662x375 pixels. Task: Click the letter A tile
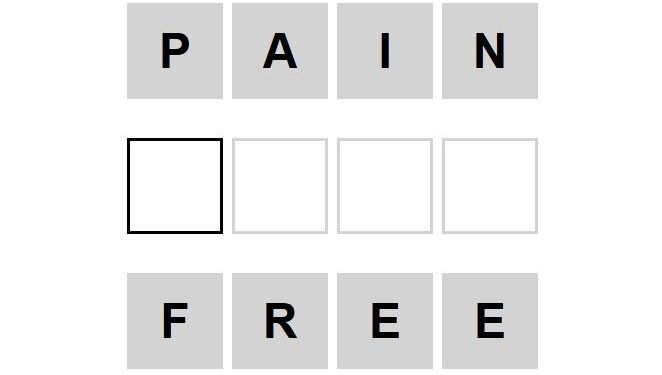280,51
